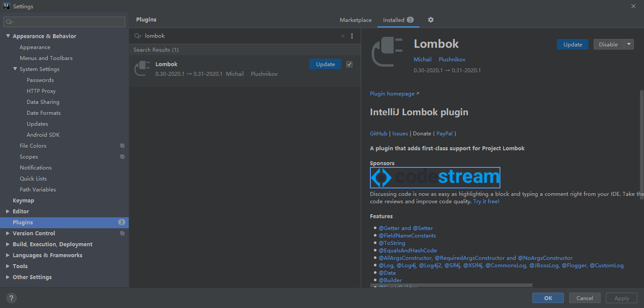Click the Version Control project-level icon
Viewport: 644px width, 308px height.
click(x=122, y=234)
